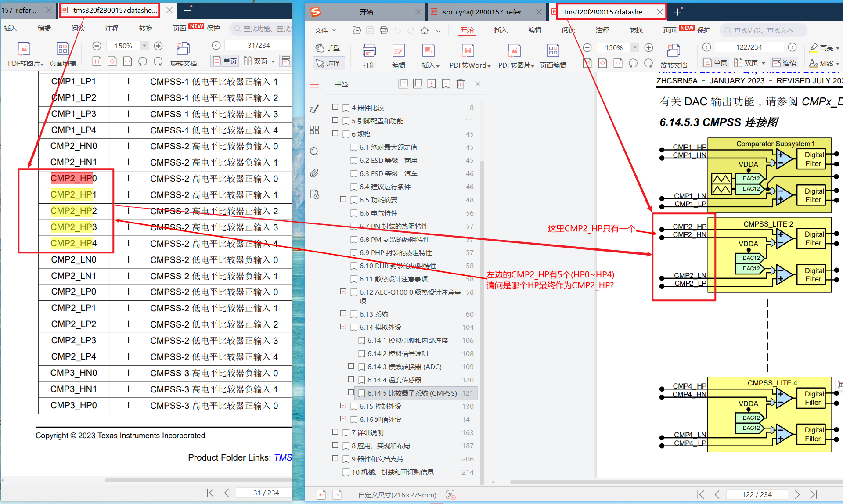The height and width of the screenshot is (504, 843).
Task: Jump to first page in right window status bar
Action: (x=701, y=494)
